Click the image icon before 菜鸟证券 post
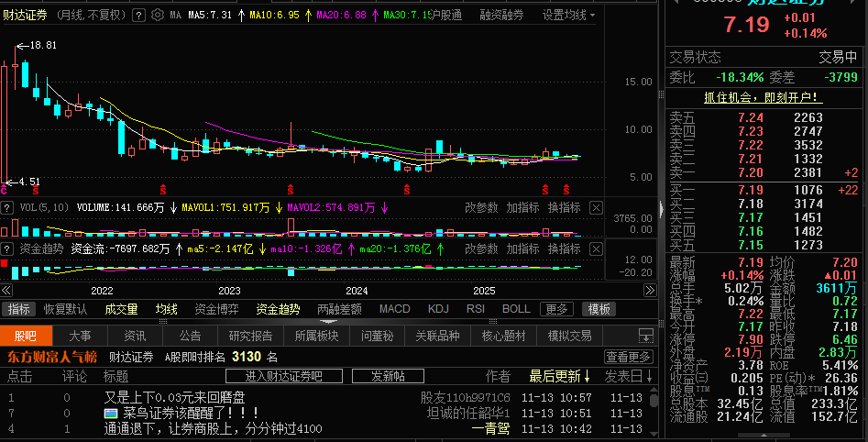The width and height of the screenshot is (868, 442). [x=111, y=414]
